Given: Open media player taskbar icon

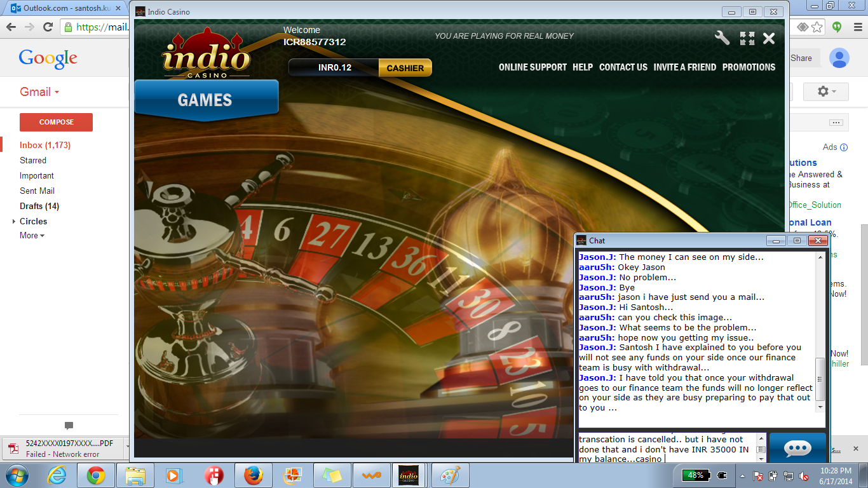Looking at the screenshot, I should coord(173,475).
